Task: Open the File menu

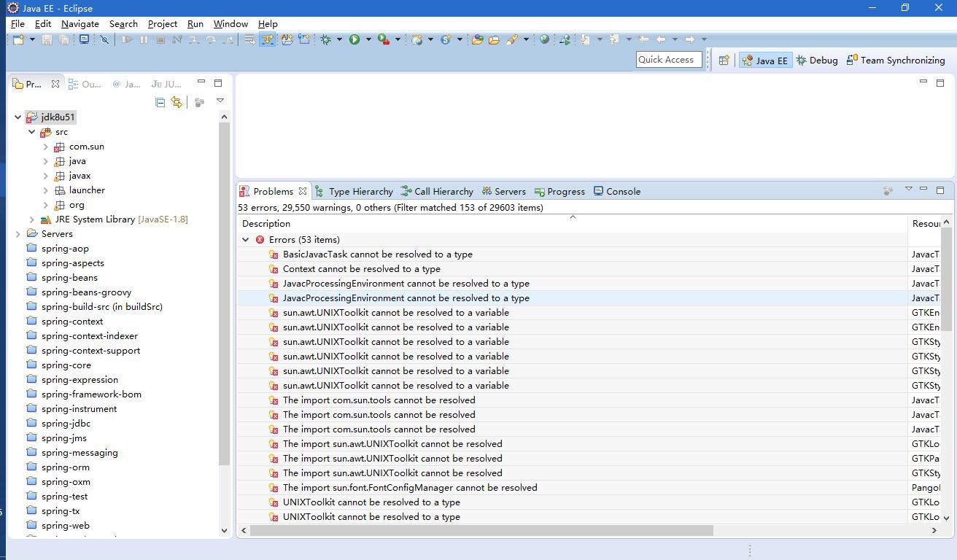Action: [x=18, y=24]
